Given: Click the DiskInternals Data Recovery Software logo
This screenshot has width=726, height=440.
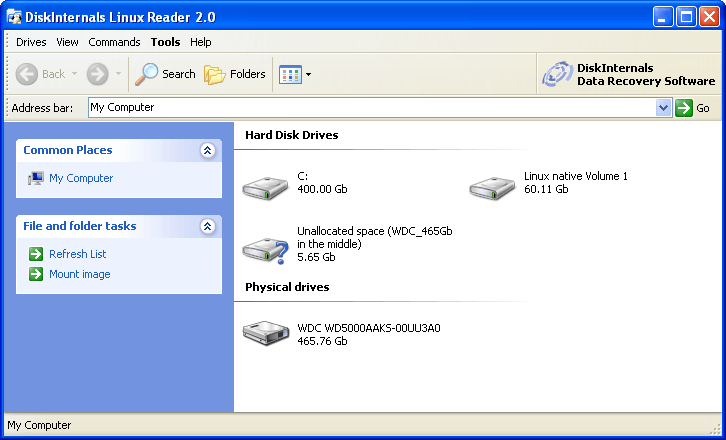Looking at the screenshot, I should tap(629, 75).
